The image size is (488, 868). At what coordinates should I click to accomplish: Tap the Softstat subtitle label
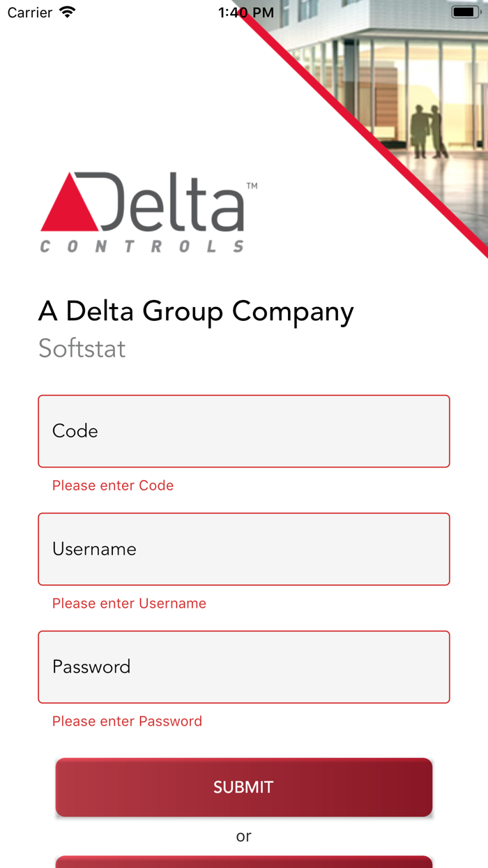point(82,348)
